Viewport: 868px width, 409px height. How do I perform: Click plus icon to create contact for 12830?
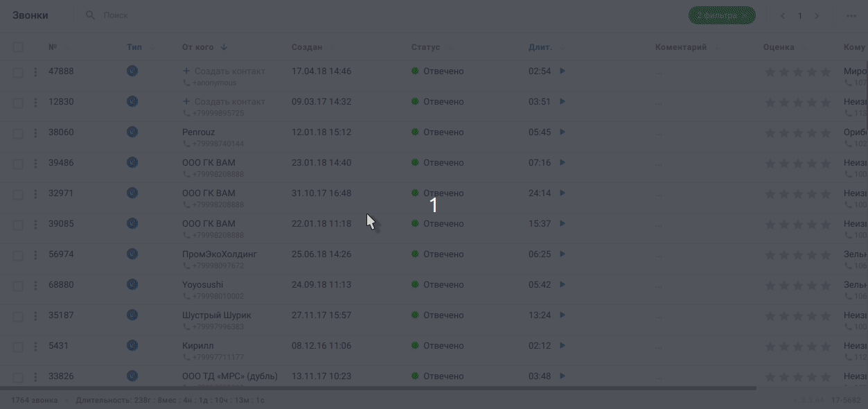click(186, 101)
